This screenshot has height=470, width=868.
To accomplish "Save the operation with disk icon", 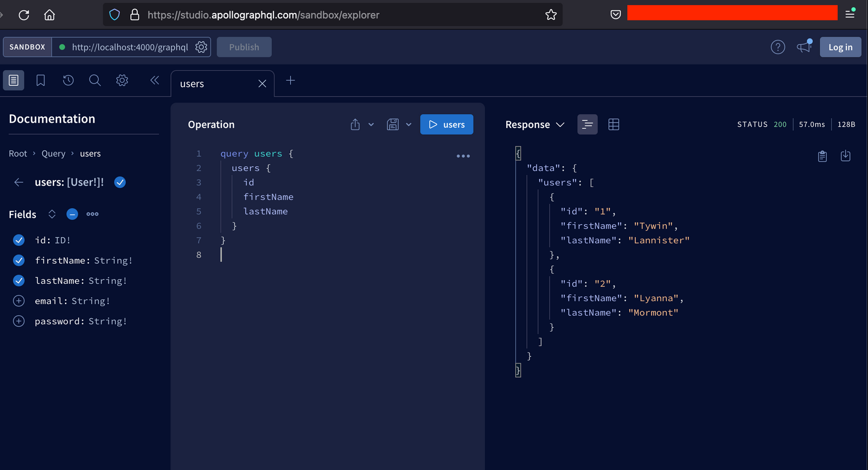I will [x=393, y=124].
